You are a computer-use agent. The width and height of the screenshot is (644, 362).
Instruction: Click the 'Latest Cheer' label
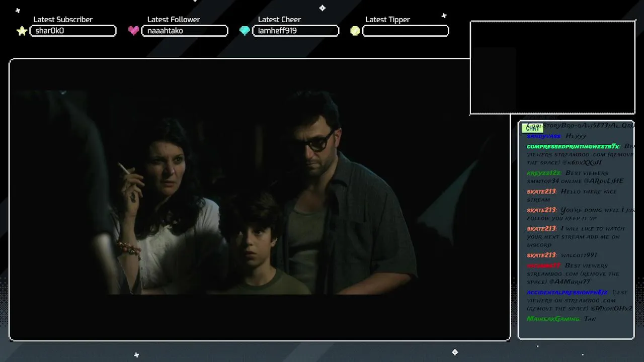(x=279, y=20)
